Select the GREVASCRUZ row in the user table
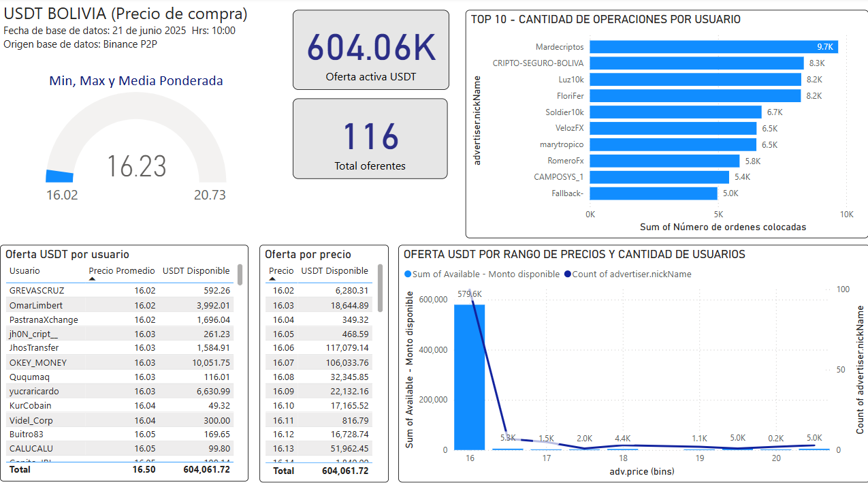Screen dimensions: 868x489 pos(37,290)
